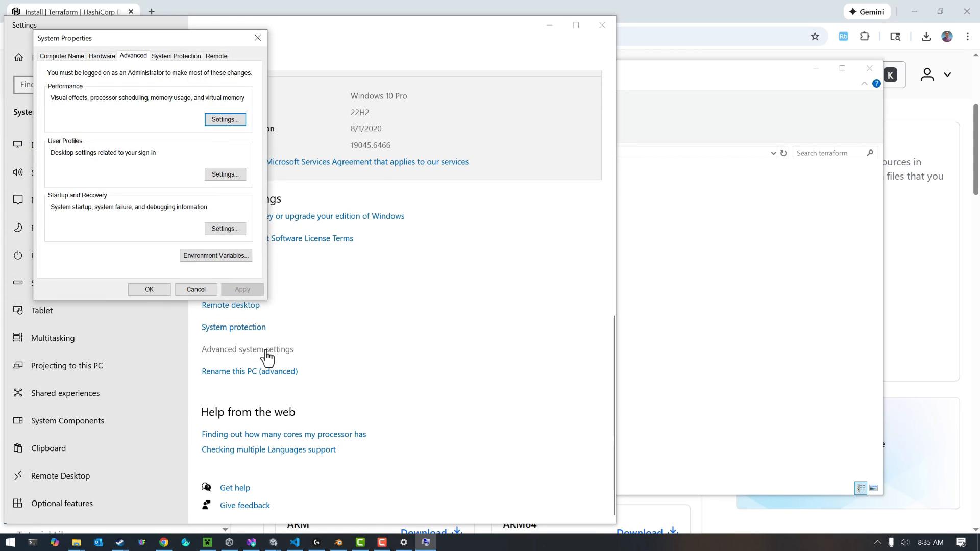Switch to Computer Name tab
This screenshot has height=551, width=980.
62,56
